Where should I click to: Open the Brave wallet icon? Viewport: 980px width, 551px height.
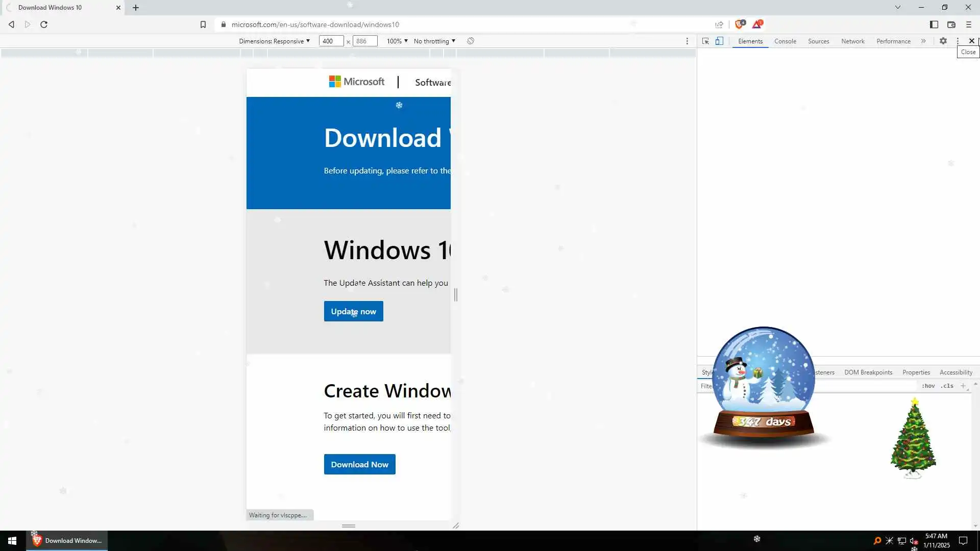point(951,24)
